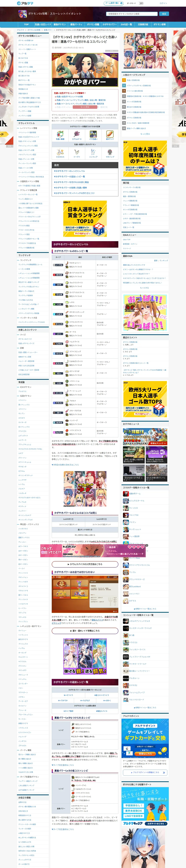This screenshot has height=868, width=186.
Task: Open the TOP navigation tab
Action: click(26, 25)
